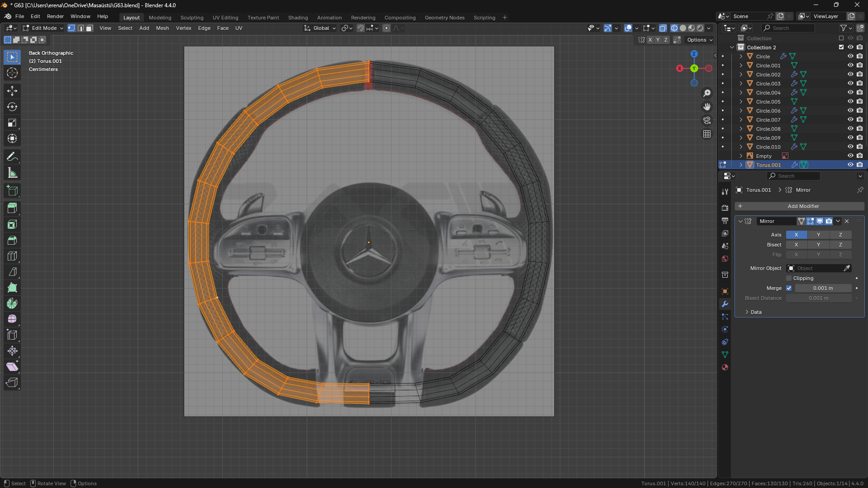Enable the Clipping checkbox
This screenshot has height=488, width=868.
[789, 278]
